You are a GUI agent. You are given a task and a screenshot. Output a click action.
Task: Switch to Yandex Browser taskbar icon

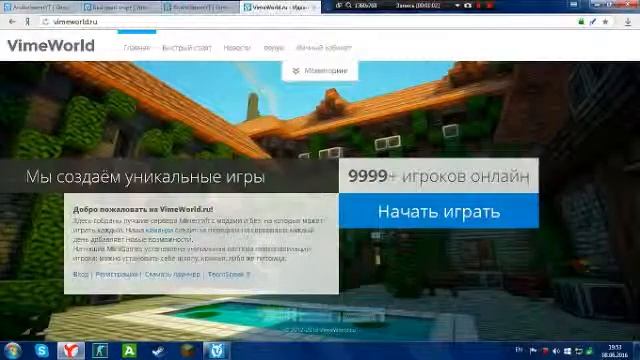point(71,351)
